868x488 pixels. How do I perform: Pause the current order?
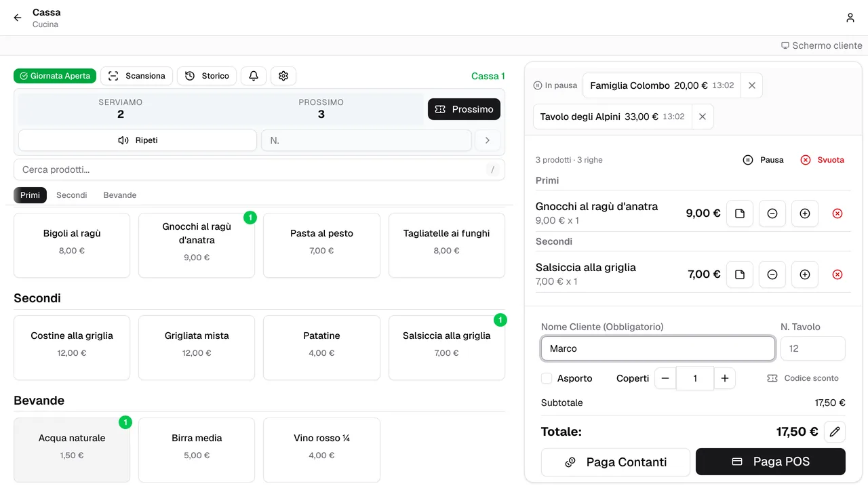764,160
